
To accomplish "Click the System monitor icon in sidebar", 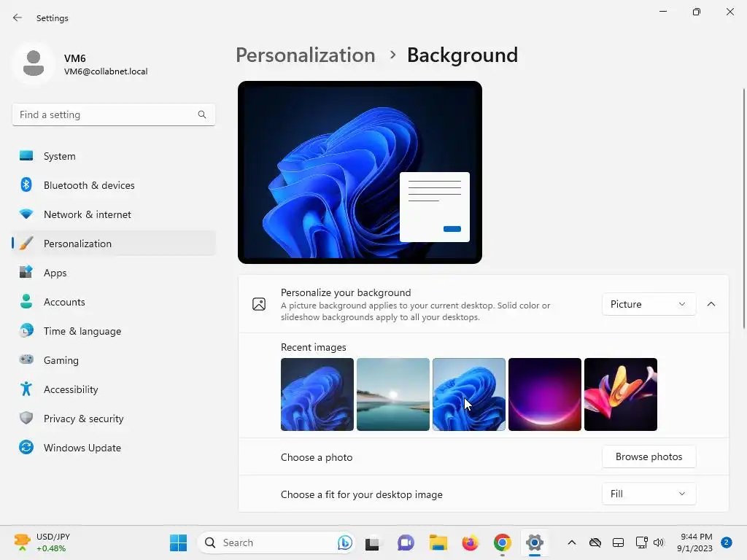I will pyautogui.click(x=26, y=156).
